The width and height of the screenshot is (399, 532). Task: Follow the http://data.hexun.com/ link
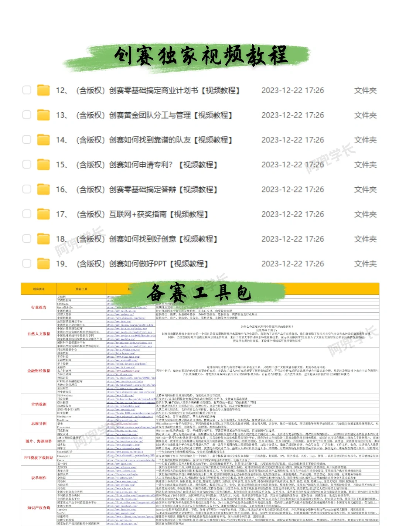point(120,353)
